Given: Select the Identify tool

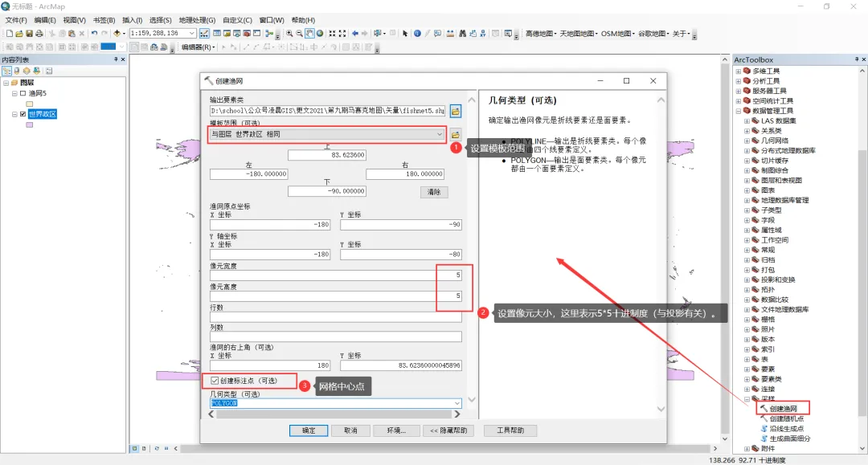Looking at the screenshot, I should point(417,34).
